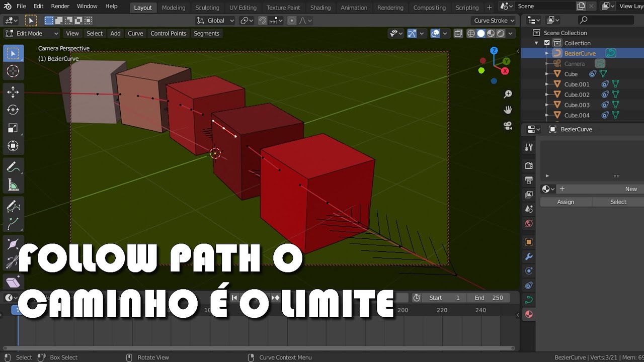644x362 pixels.
Task: Select the Radius tool
Action: pos(13,244)
